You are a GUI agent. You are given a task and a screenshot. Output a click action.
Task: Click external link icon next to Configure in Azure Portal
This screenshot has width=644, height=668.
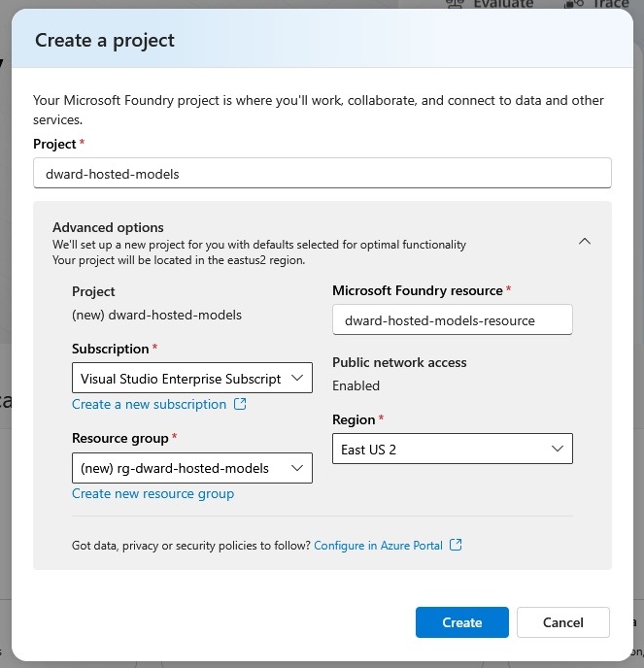coord(456,545)
